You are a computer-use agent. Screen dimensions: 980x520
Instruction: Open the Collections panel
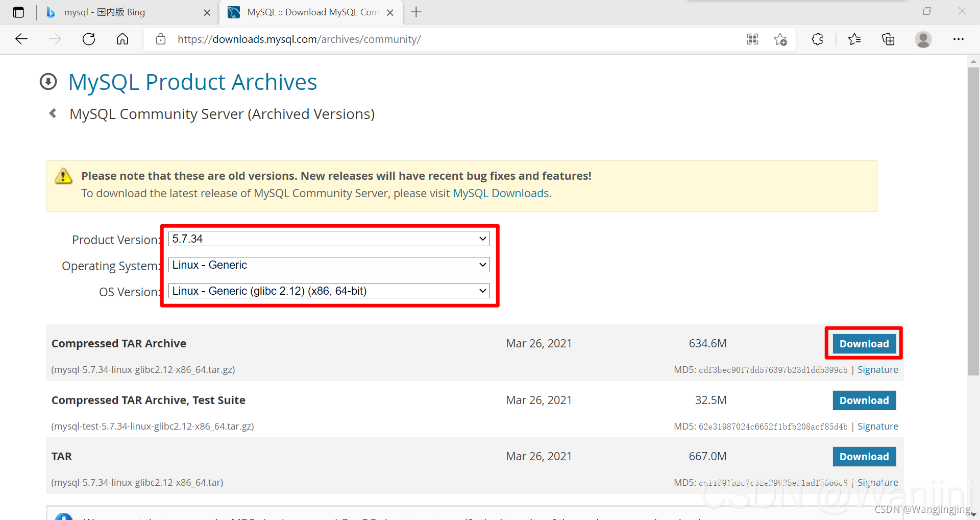coord(888,39)
